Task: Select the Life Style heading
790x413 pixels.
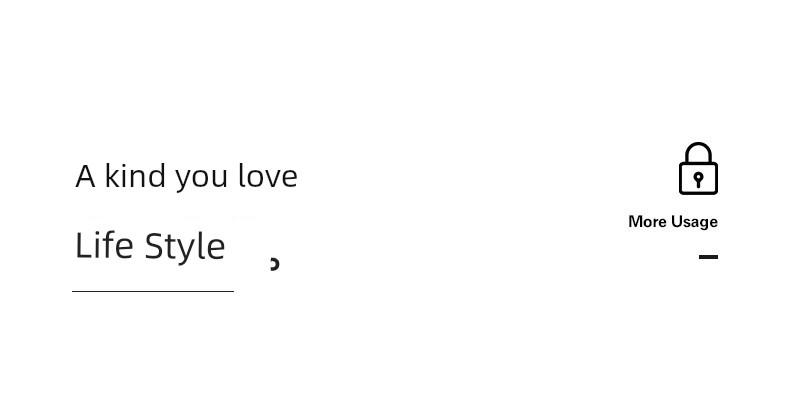Action: [x=150, y=247]
